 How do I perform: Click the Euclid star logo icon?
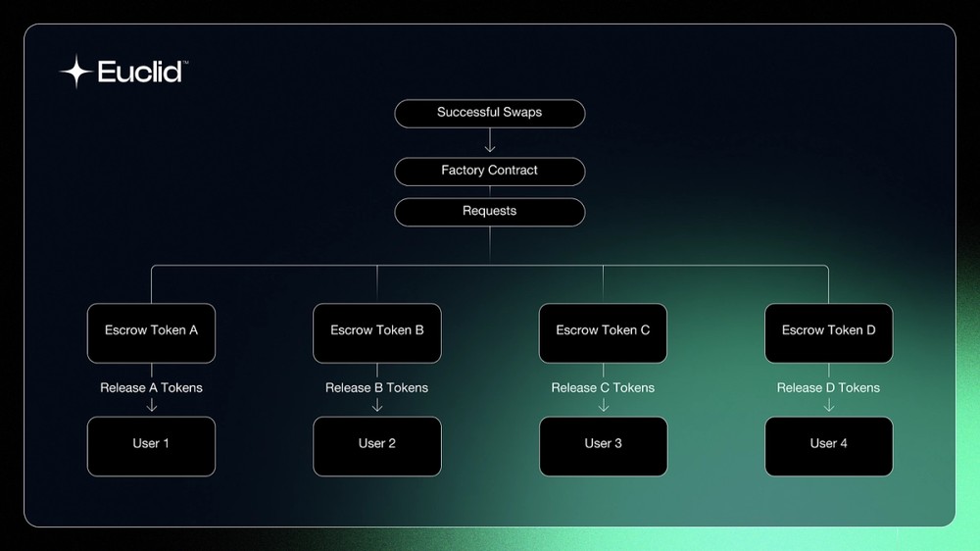[76, 72]
